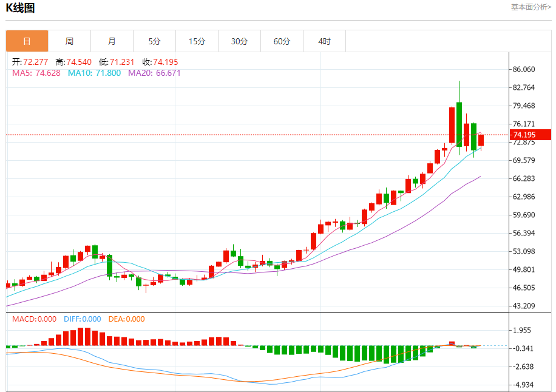556x392 pixels.
Task: Click the MACD:0.000 indicator label
Action: click(x=35, y=319)
